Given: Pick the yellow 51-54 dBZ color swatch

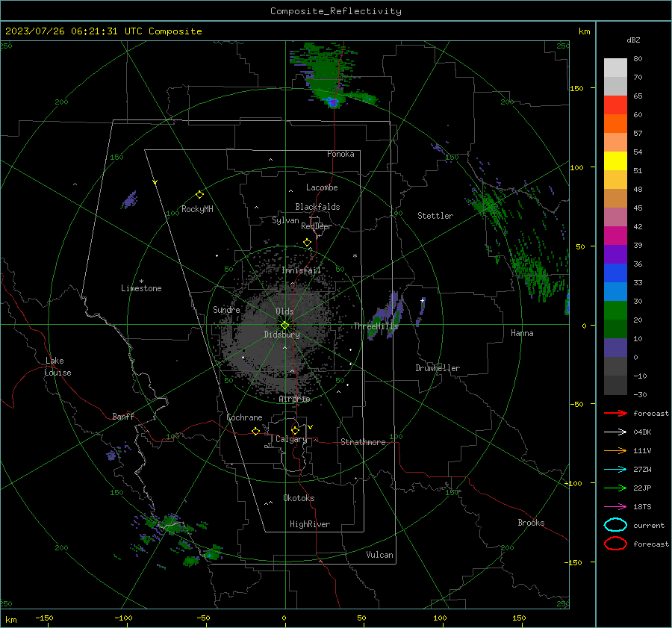Looking at the screenshot, I should [615, 161].
